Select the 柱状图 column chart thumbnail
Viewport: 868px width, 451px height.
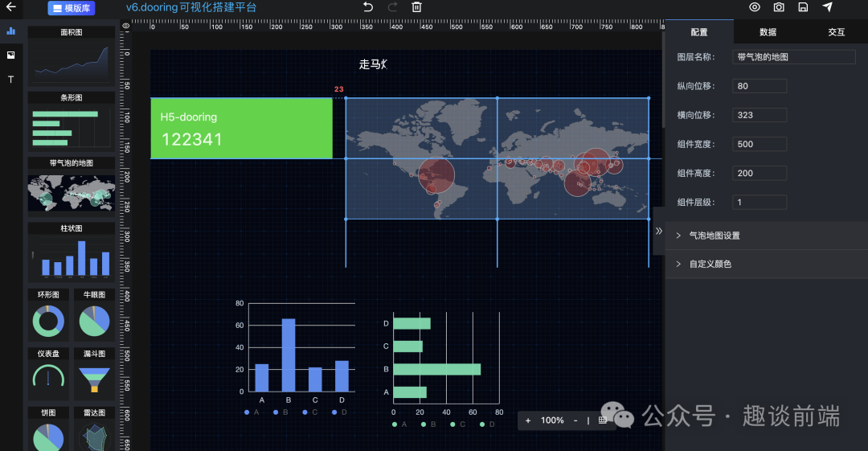[x=72, y=252]
